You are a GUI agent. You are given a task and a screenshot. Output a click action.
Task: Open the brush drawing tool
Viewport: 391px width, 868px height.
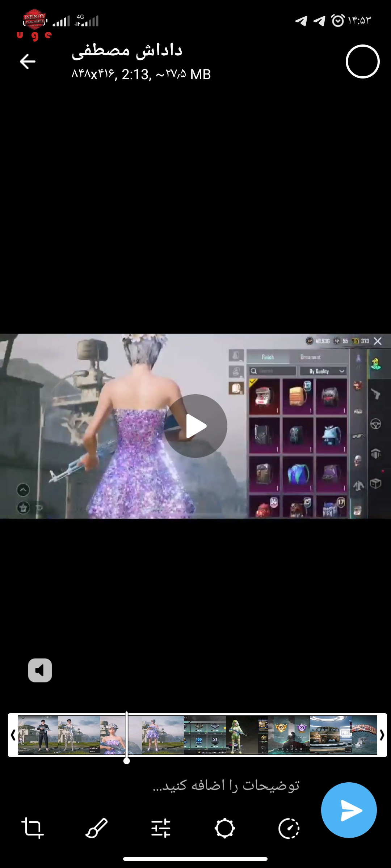click(x=97, y=828)
